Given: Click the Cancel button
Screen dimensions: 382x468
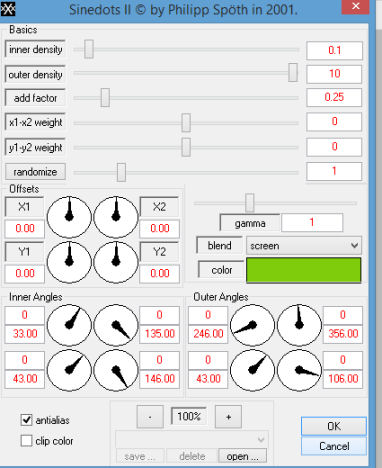Looking at the screenshot, I should click(x=334, y=446).
